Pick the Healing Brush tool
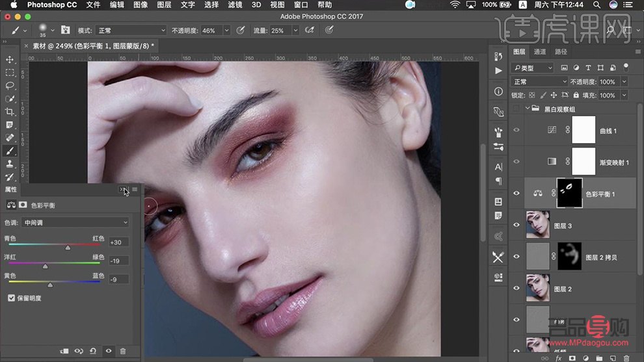This screenshot has height=362, width=644. [10, 138]
